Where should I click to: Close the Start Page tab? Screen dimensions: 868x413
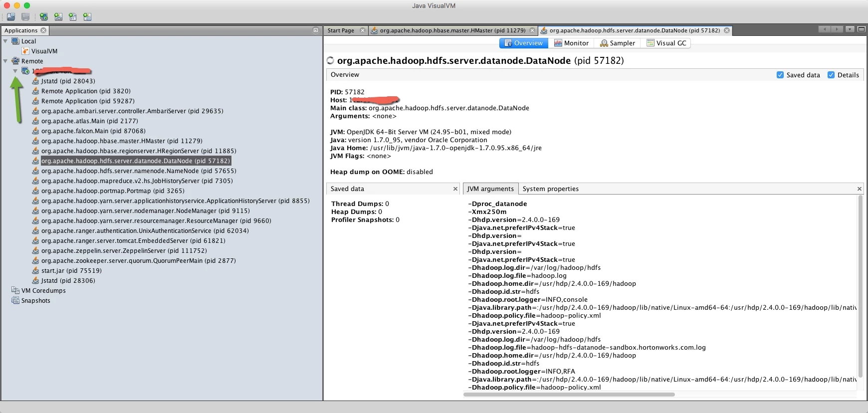point(363,30)
